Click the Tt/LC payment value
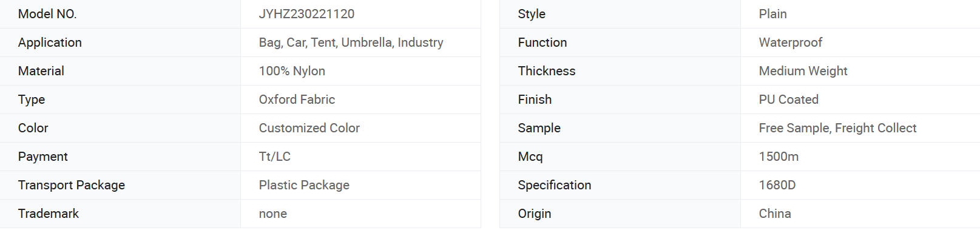Screen dimensions: 980x230 [x=274, y=157]
